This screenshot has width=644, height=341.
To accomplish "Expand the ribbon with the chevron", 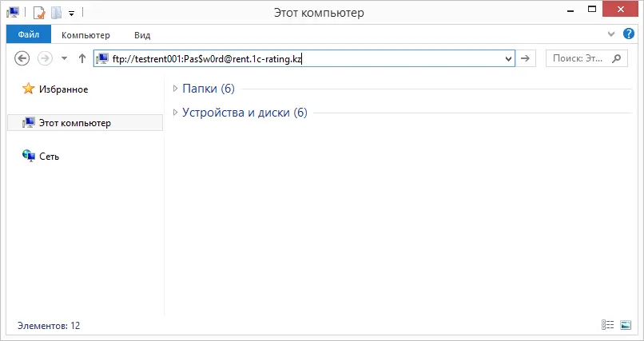I will 611,34.
